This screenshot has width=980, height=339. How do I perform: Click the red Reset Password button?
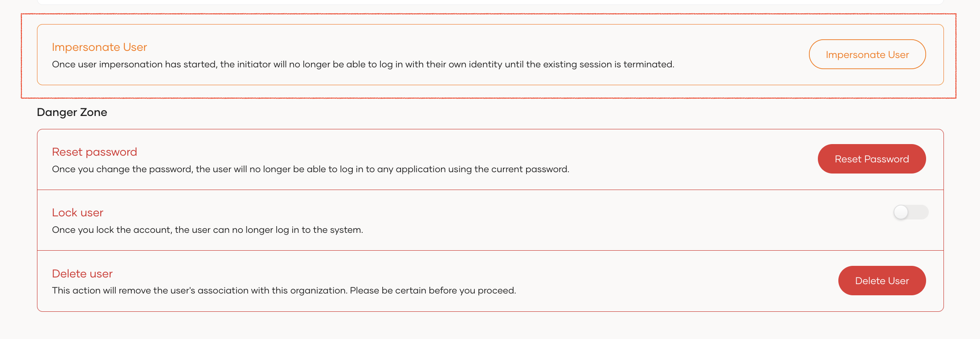click(872, 159)
